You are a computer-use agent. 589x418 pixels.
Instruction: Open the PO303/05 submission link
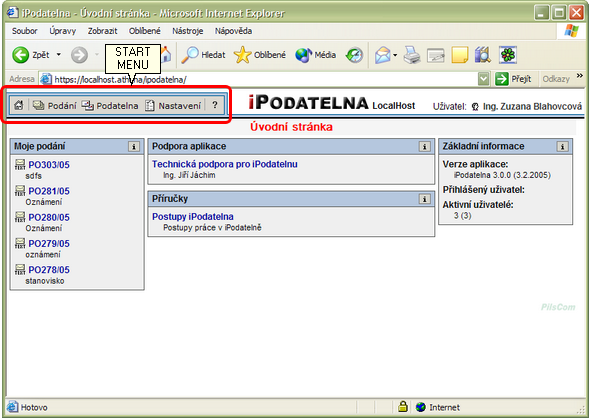tap(49, 164)
